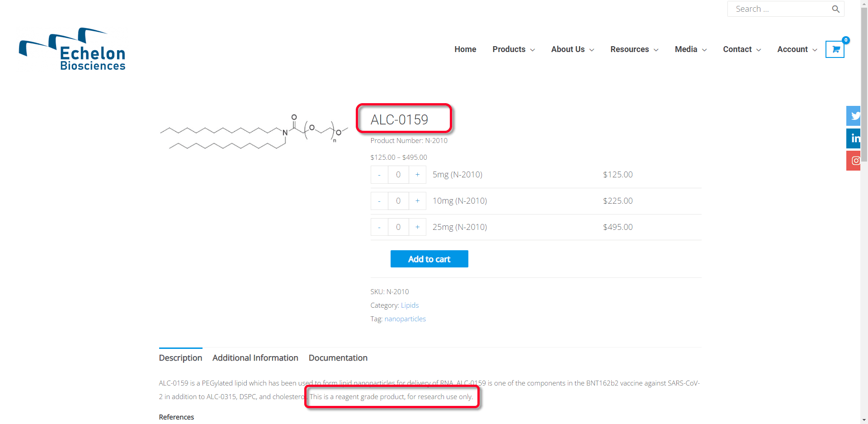Click the $495.00 price for 25mg
Image resolution: width=868 pixels, height=424 pixels.
point(618,227)
